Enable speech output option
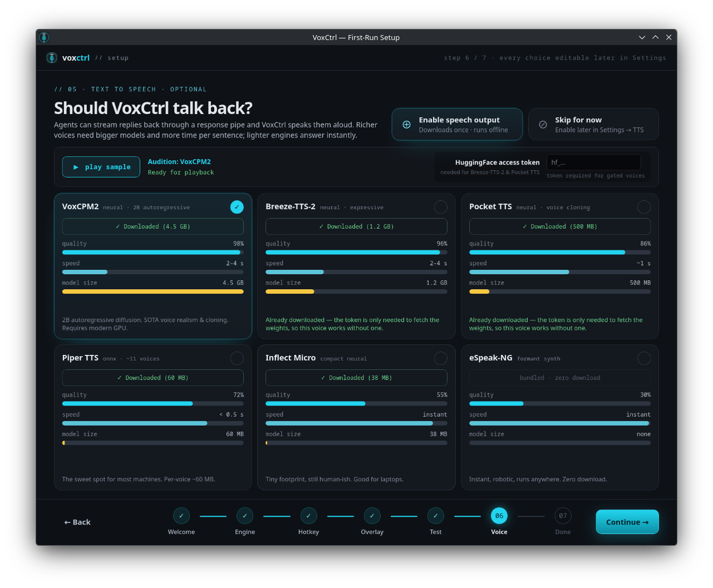Viewport: 713px width, 588px height. [x=457, y=125]
